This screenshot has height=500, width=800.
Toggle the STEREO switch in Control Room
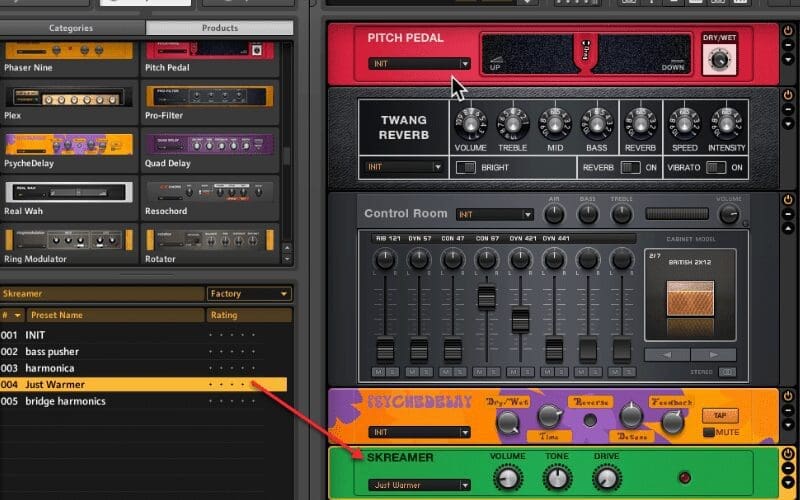(727, 372)
